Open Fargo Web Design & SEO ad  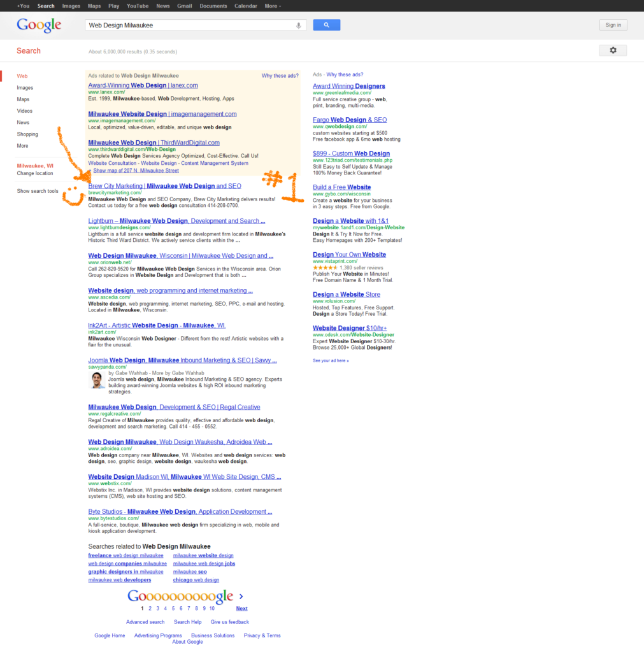350,120
